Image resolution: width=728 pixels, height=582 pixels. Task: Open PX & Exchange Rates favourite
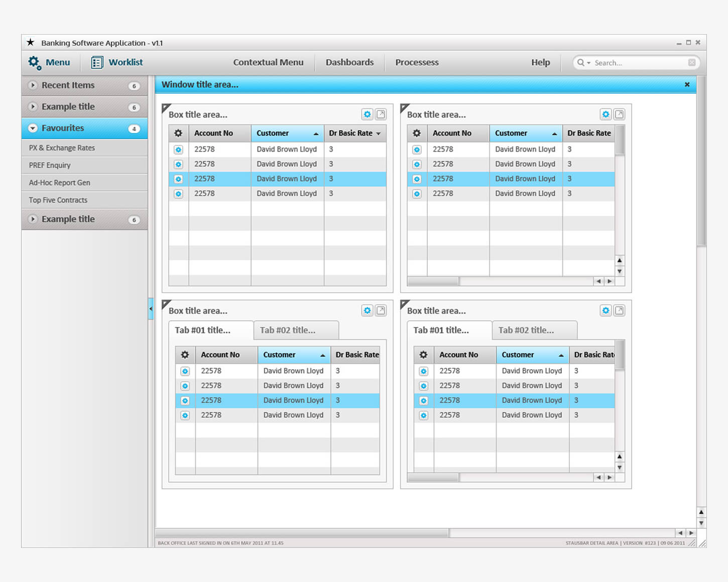(84, 148)
